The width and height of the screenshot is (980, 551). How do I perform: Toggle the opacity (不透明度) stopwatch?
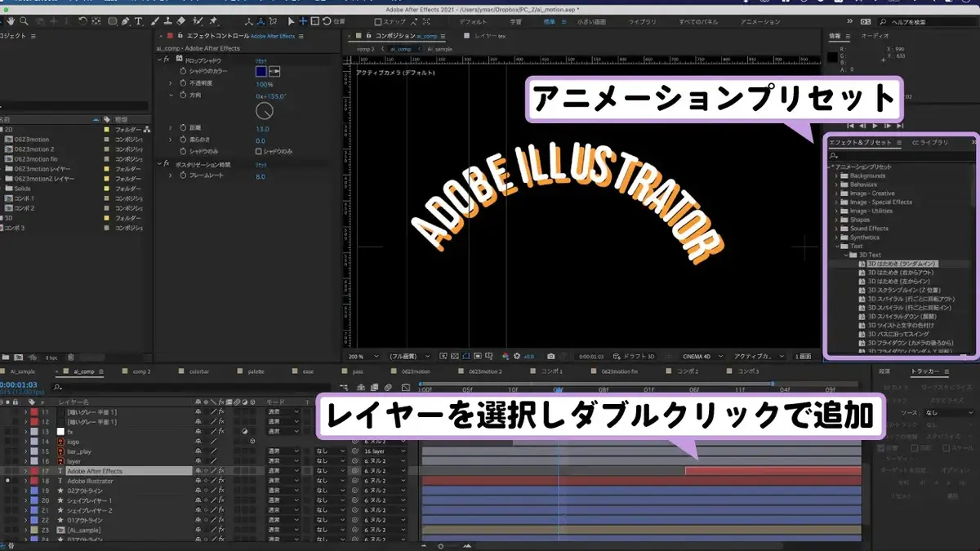point(182,84)
